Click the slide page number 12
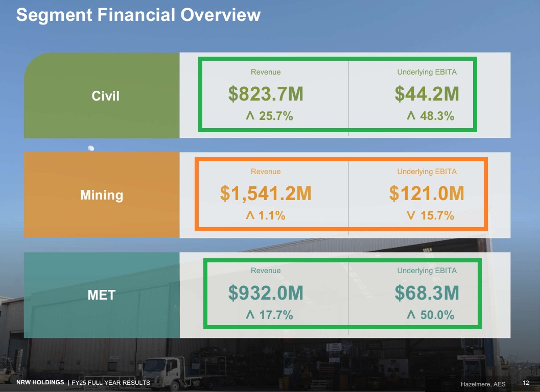This screenshot has height=392, width=540. [526, 383]
